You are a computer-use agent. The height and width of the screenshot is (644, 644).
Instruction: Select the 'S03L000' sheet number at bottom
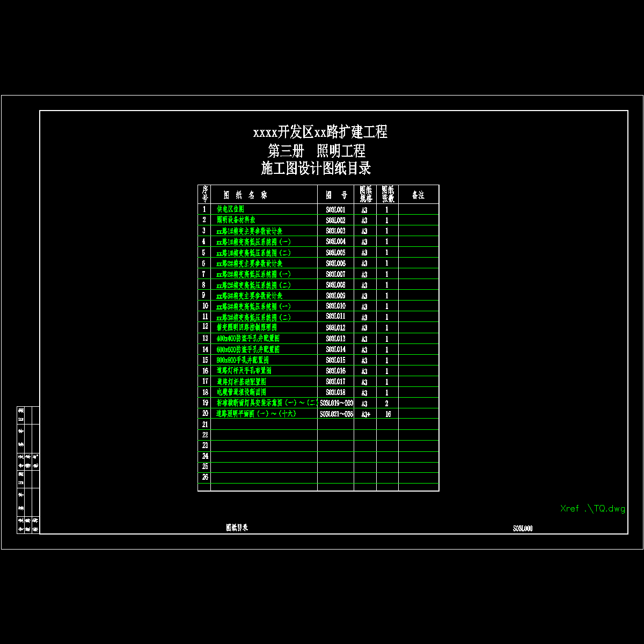point(523,529)
